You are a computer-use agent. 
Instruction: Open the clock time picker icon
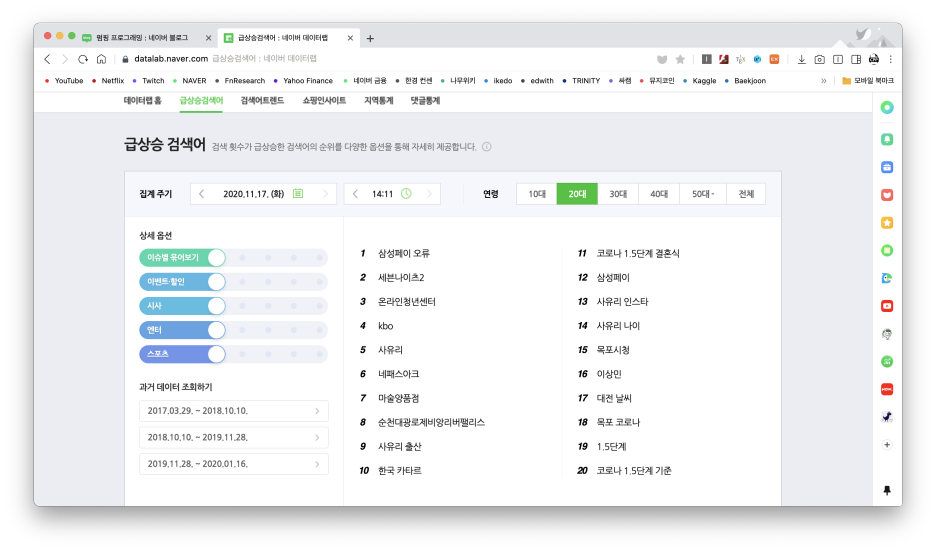[406, 193]
